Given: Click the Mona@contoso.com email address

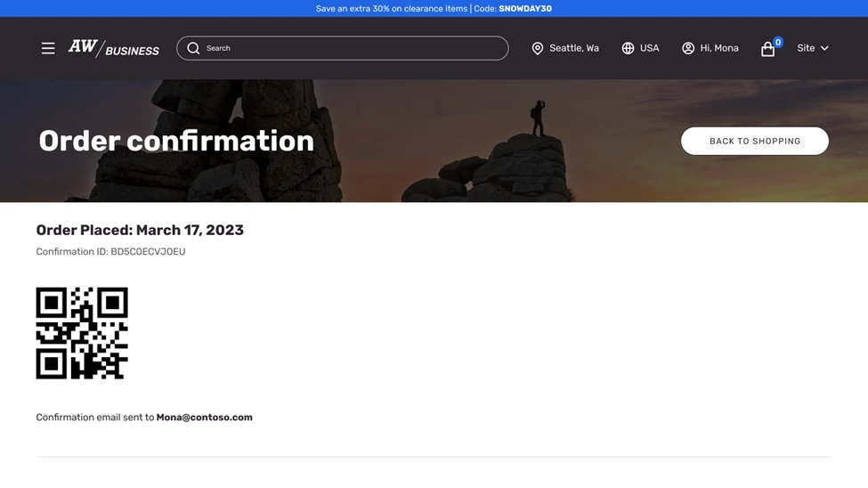Looking at the screenshot, I should tap(205, 418).
